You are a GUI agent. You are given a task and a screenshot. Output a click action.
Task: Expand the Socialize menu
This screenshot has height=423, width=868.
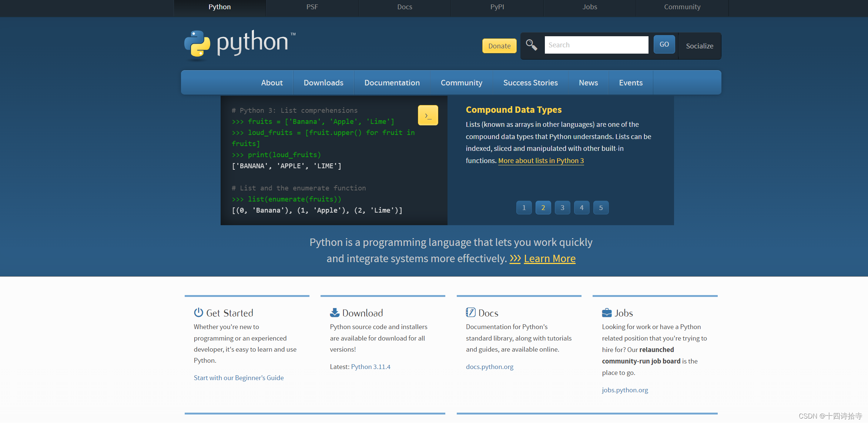[699, 46]
